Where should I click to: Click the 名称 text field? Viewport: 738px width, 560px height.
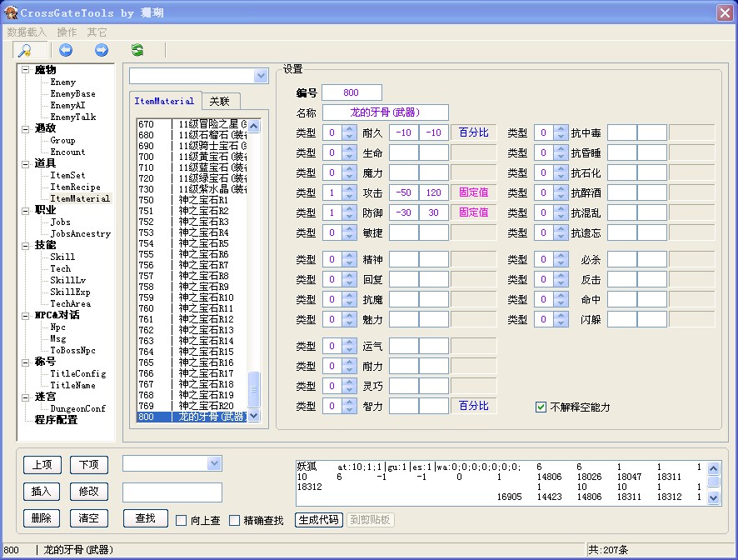pyautogui.click(x=385, y=112)
